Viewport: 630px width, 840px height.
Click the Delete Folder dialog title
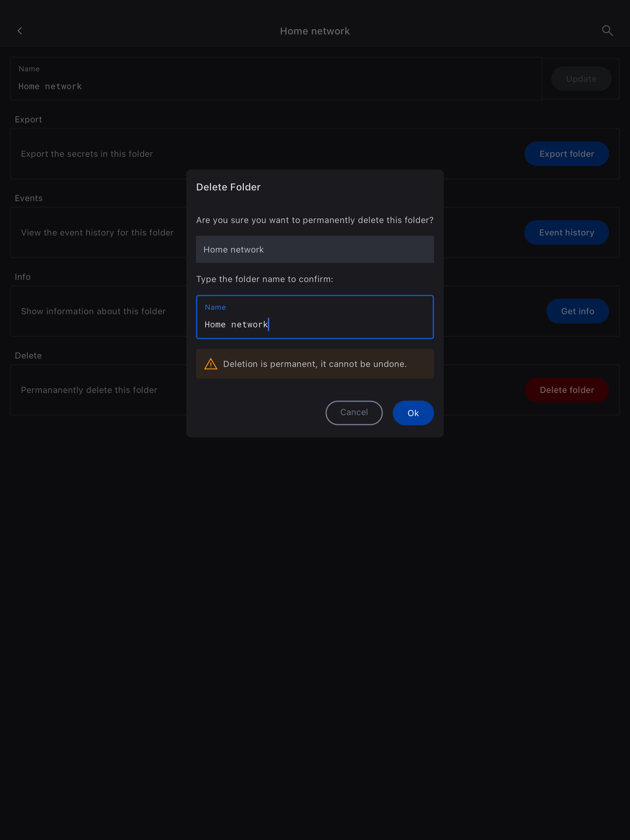coord(228,187)
